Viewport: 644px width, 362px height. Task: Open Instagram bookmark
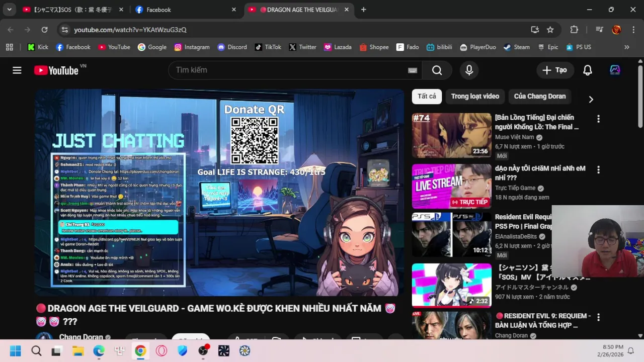(x=192, y=47)
